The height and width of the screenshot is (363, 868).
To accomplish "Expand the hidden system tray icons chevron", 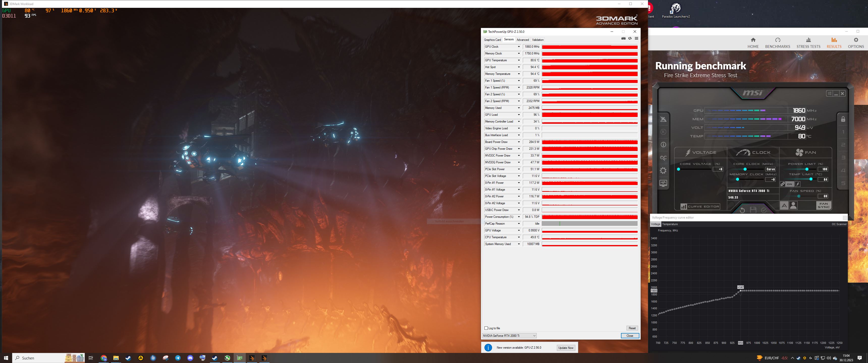I will click(x=792, y=358).
